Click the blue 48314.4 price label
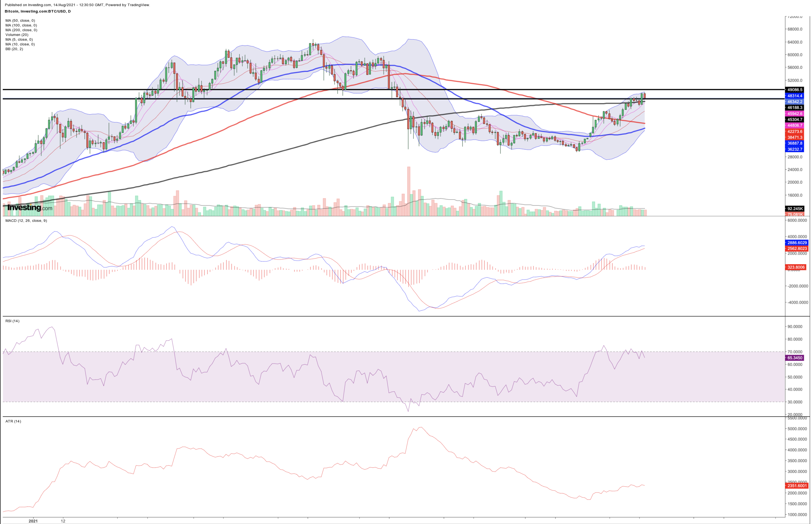Screen dimensions: 812x524 click(x=795, y=96)
